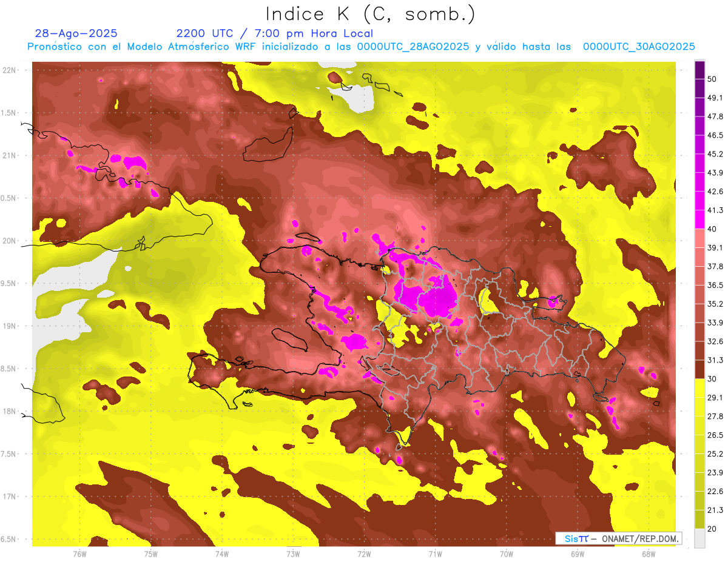Click the '20N' latitude axis label

[x=8, y=241]
